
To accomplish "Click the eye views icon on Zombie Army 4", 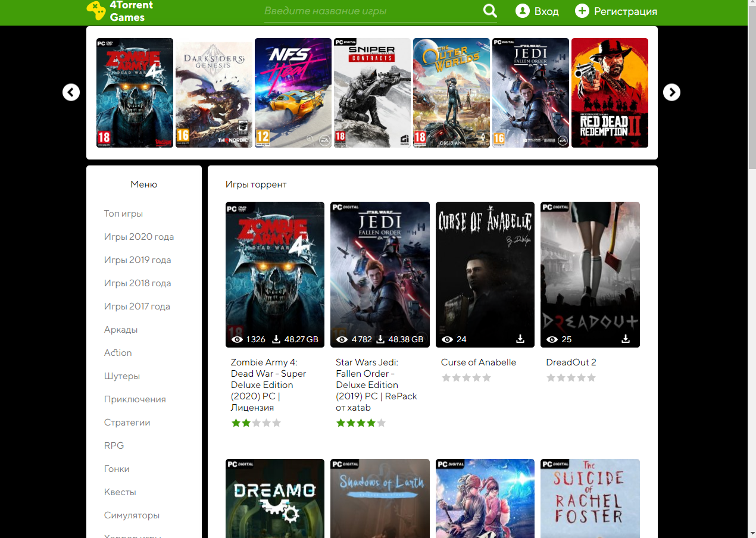I will [x=237, y=340].
